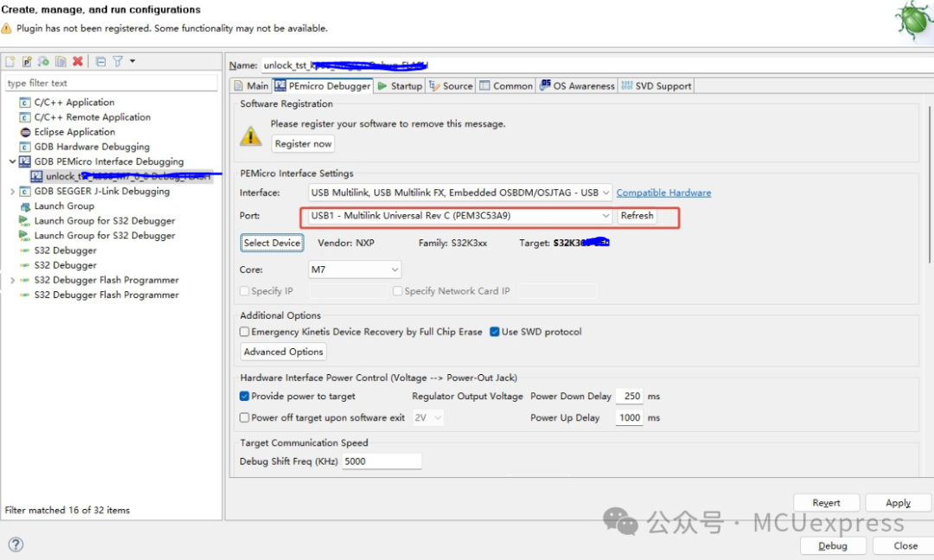Click the yellow warning icon under Software Registration
This screenshot has height=560, width=934.
coord(251,136)
